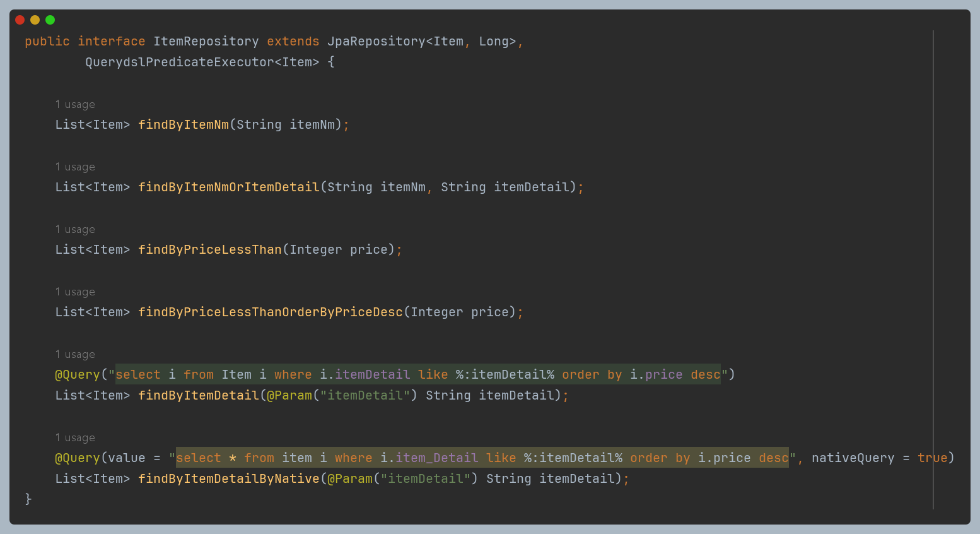Click inside the 'select * from item i' query string

(482, 458)
